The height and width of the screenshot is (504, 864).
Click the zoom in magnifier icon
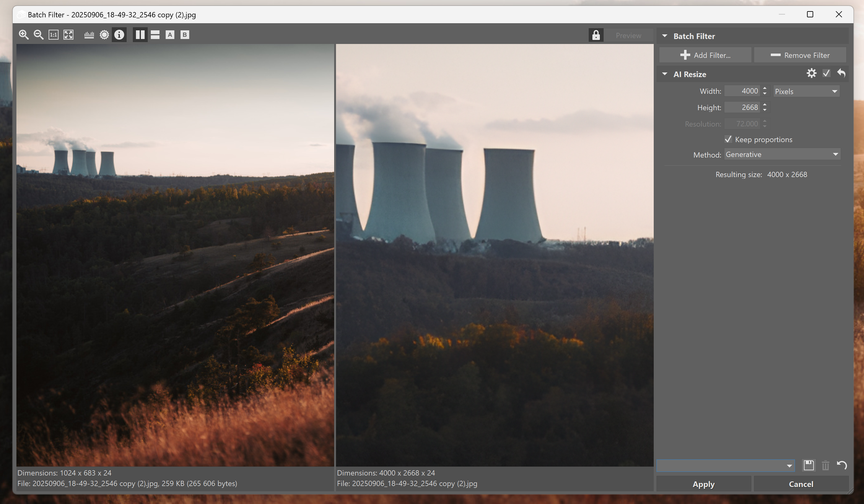tap(24, 35)
